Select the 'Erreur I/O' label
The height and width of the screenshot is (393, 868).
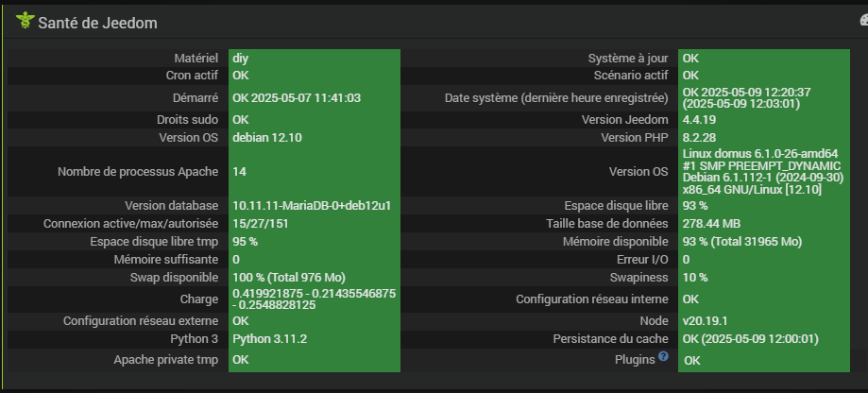pos(642,259)
